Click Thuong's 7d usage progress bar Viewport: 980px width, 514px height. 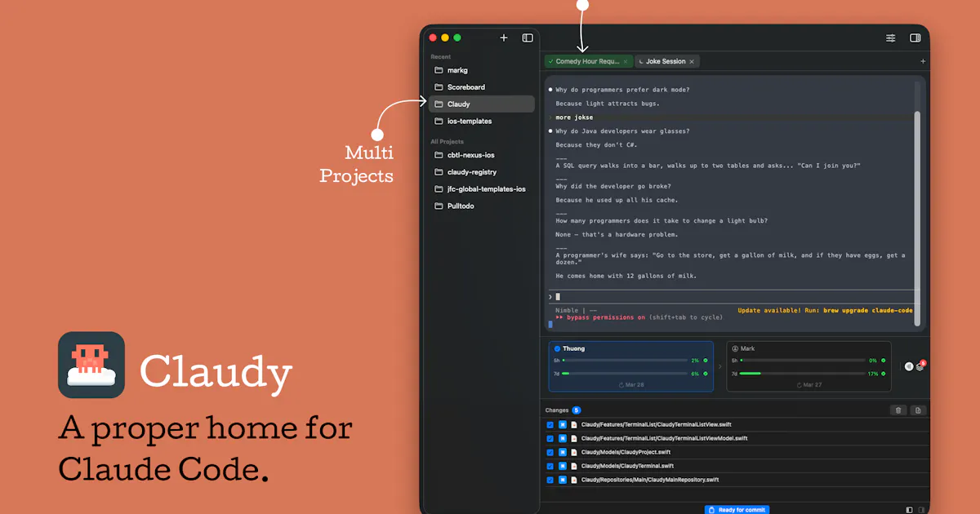coord(625,374)
